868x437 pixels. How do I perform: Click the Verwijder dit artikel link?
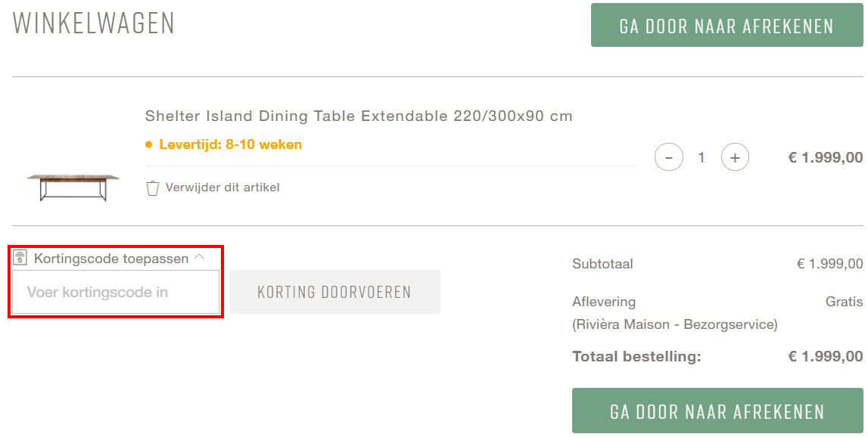[x=222, y=188]
